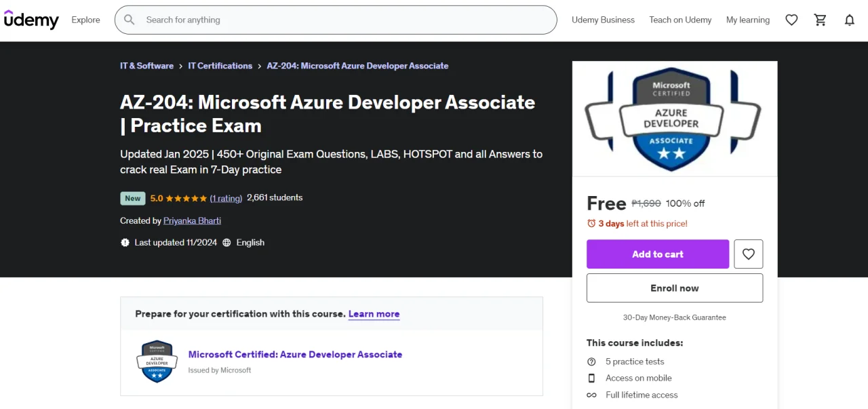Open the (1 rating) link
The height and width of the screenshot is (409, 868).
[226, 198]
